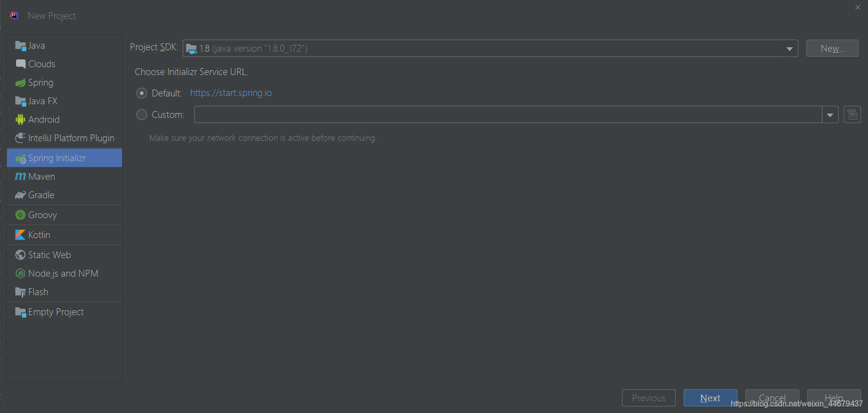Click the Kotlin logo icon
The width and height of the screenshot is (868, 413).
[20, 235]
